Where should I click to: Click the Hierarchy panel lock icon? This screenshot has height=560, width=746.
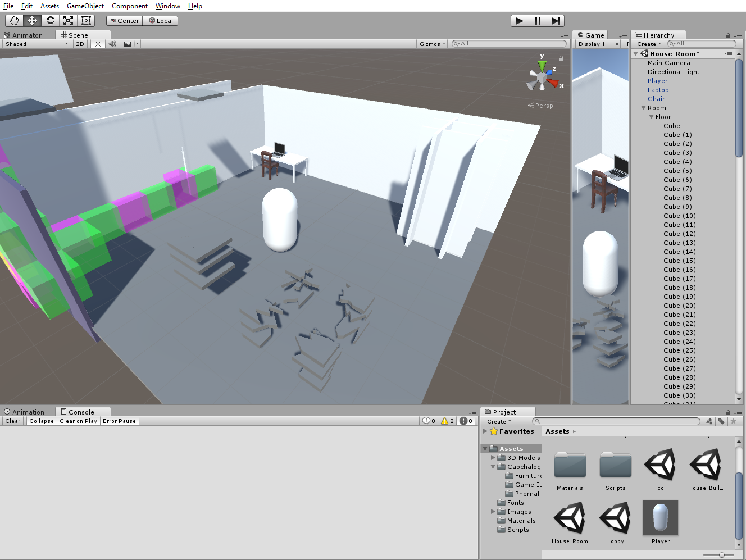coord(729,35)
